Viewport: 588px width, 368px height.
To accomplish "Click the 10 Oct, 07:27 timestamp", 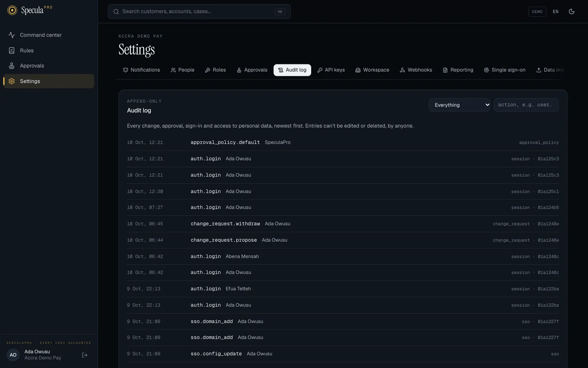I will [x=145, y=208].
